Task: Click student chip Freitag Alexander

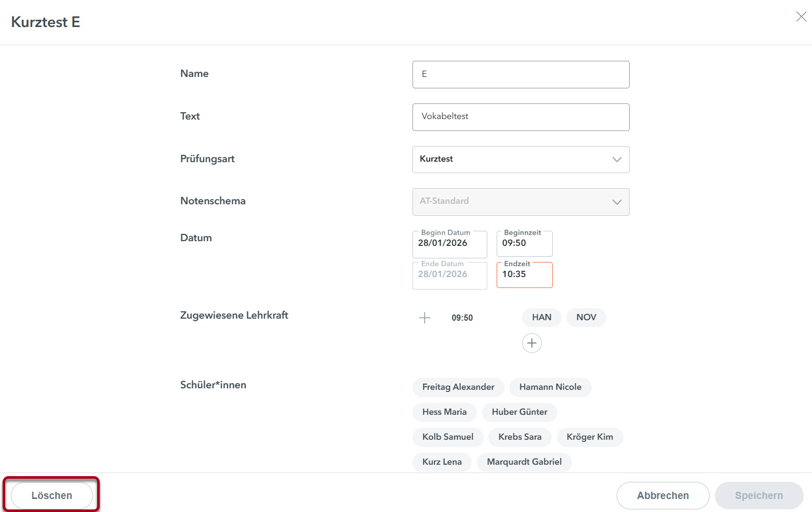Action: click(x=458, y=387)
